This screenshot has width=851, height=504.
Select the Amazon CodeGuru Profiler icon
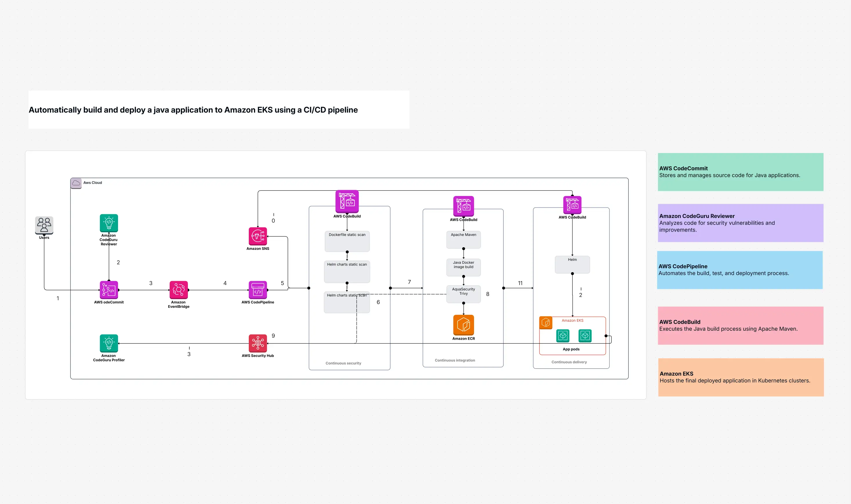[108, 344]
